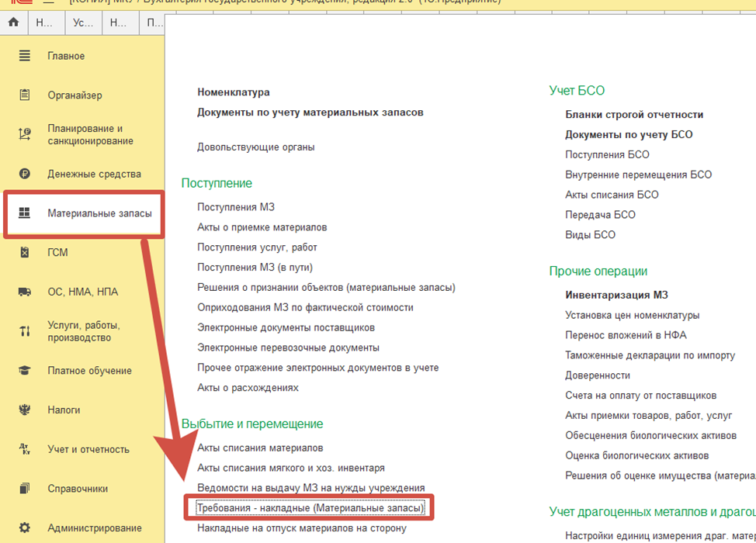Open Инвентаризация МЗ link
The height and width of the screenshot is (543, 756).
616,295
